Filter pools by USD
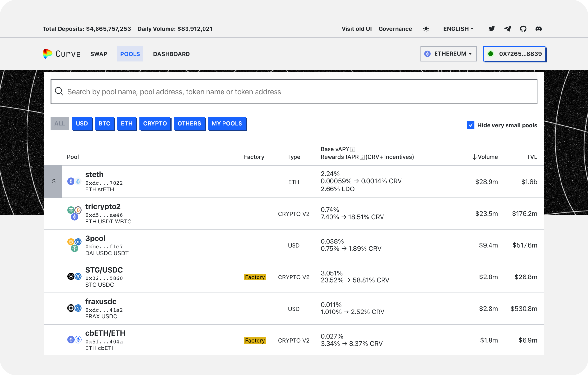This screenshot has height=375, width=588. pyautogui.click(x=82, y=123)
